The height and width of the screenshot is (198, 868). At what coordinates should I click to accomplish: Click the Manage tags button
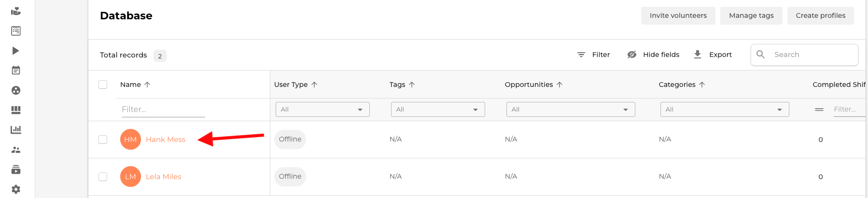pyautogui.click(x=751, y=15)
